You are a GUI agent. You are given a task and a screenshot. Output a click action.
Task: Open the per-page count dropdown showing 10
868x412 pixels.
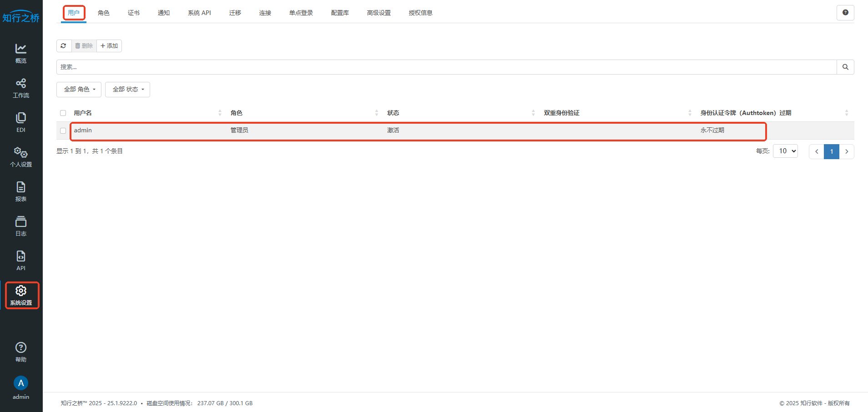click(786, 151)
